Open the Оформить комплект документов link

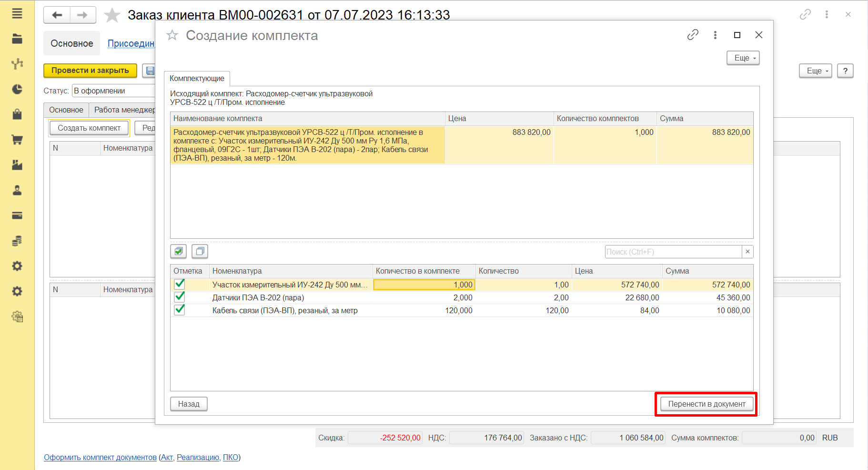pos(100,457)
